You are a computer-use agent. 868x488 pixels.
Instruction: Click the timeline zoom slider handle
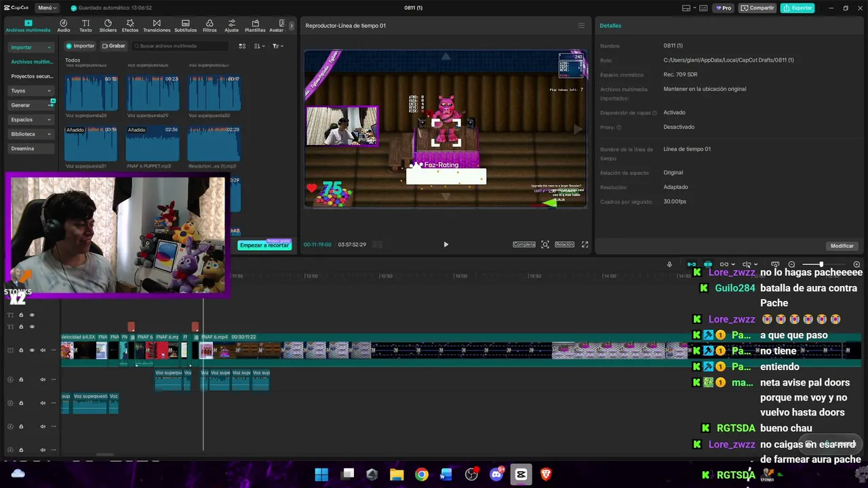pos(821,264)
